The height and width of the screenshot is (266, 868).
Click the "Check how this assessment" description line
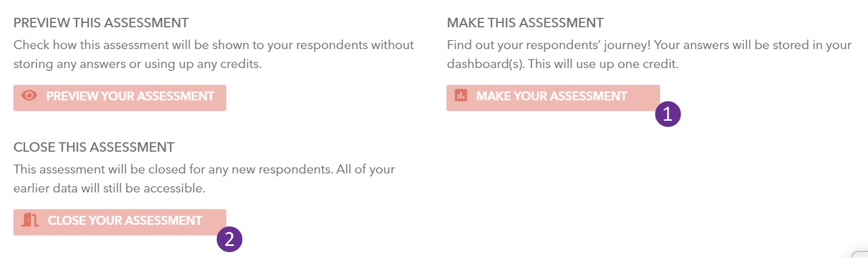tap(213, 45)
